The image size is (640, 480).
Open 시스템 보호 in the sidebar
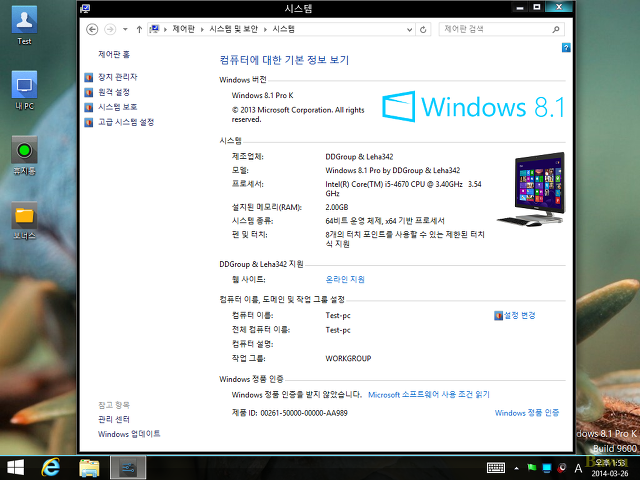pyautogui.click(x=118, y=107)
